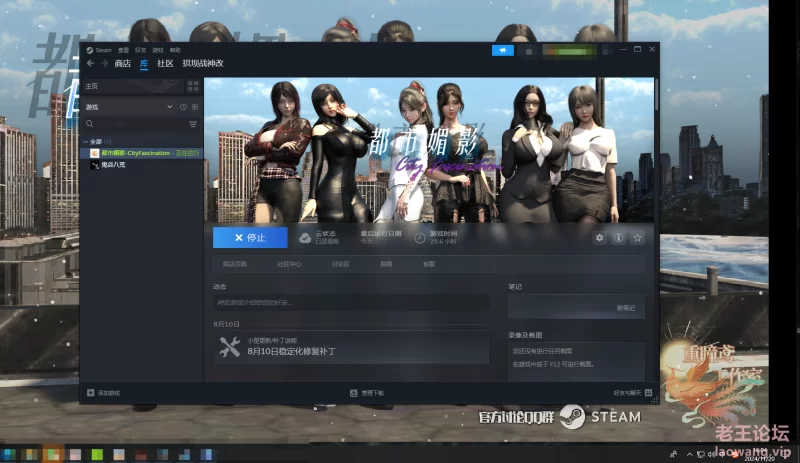Click the search magnifier icon

pyautogui.click(x=90, y=124)
